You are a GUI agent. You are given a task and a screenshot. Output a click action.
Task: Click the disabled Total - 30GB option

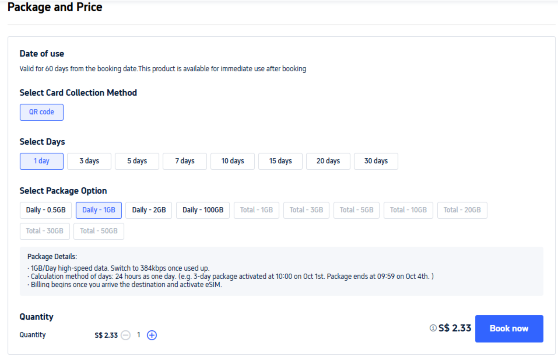[44, 231]
